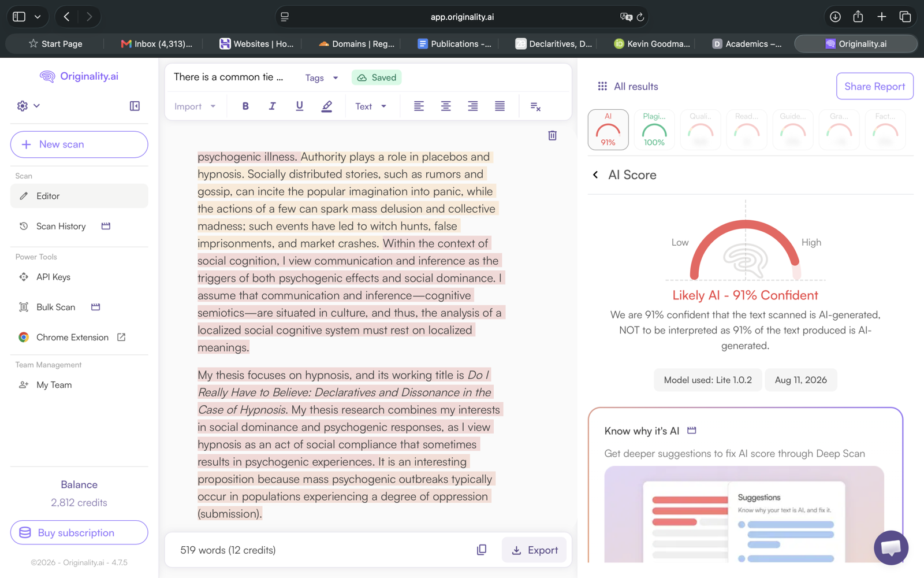The height and width of the screenshot is (578, 924).
Task: Open Safari downloads list
Action: point(835,17)
